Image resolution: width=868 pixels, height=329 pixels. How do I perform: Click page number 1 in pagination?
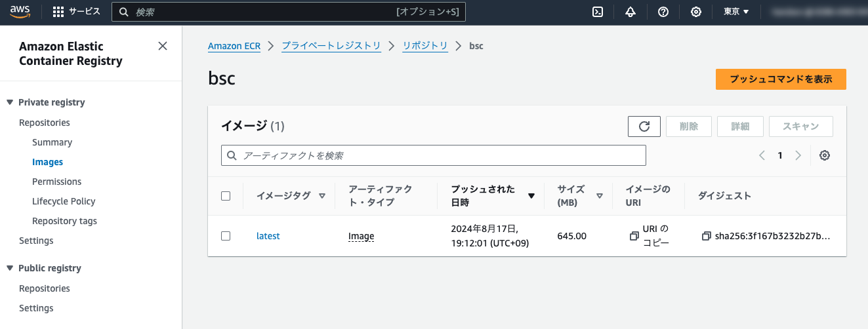[780, 155]
